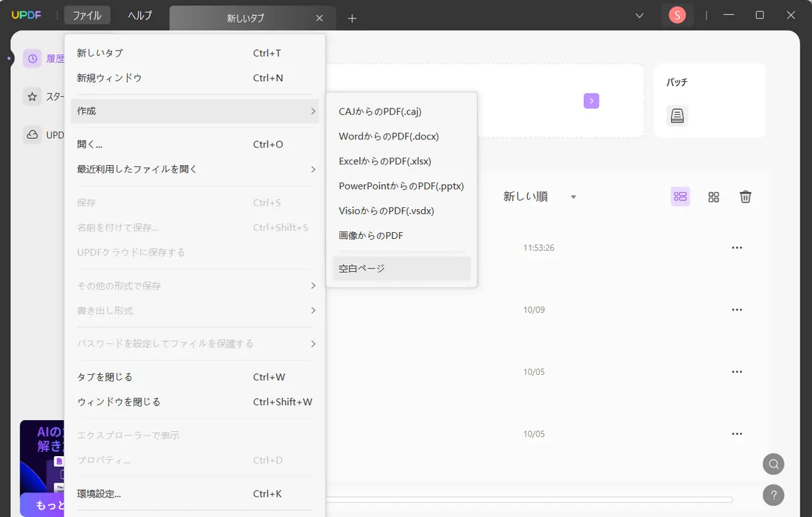This screenshot has height=517, width=812.
Task: Click the もっと purple banner button
Action: tap(43, 505)
